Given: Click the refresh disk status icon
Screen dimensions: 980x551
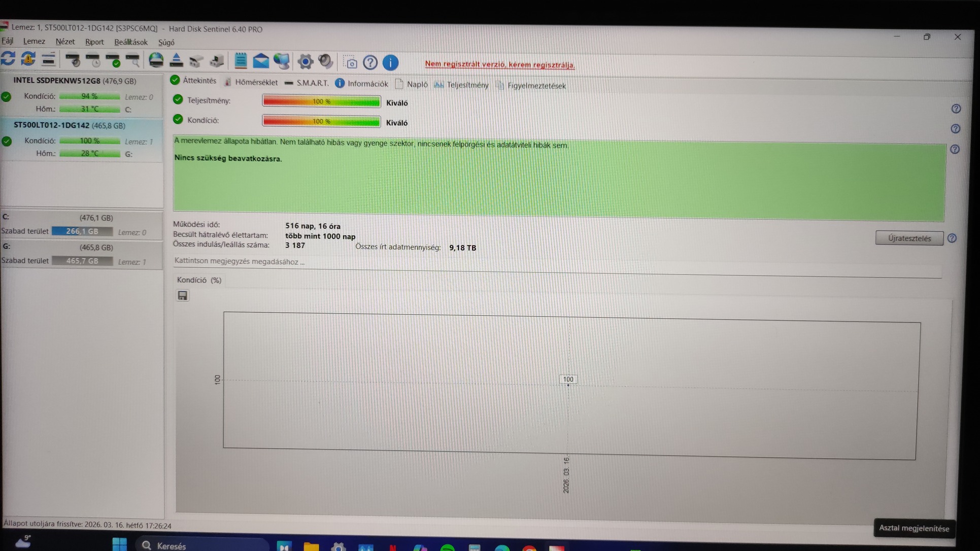Looking at the screenshot, I should (x=9, y=59).
